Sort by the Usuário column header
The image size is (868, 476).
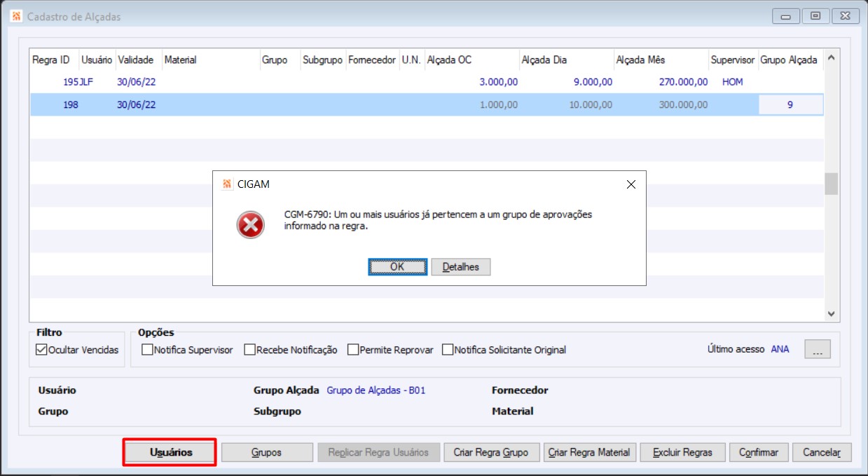(x=96, y=60)
